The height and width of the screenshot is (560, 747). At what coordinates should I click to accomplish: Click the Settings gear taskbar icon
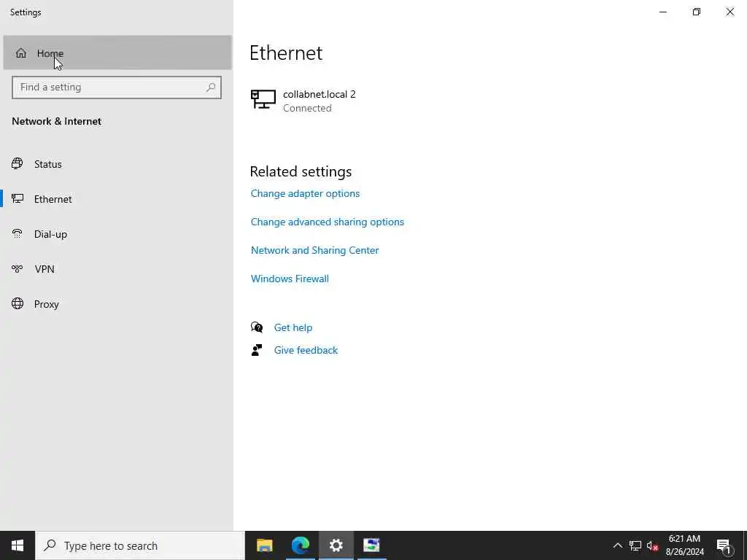pyautogui.click(x=336, y=545)
